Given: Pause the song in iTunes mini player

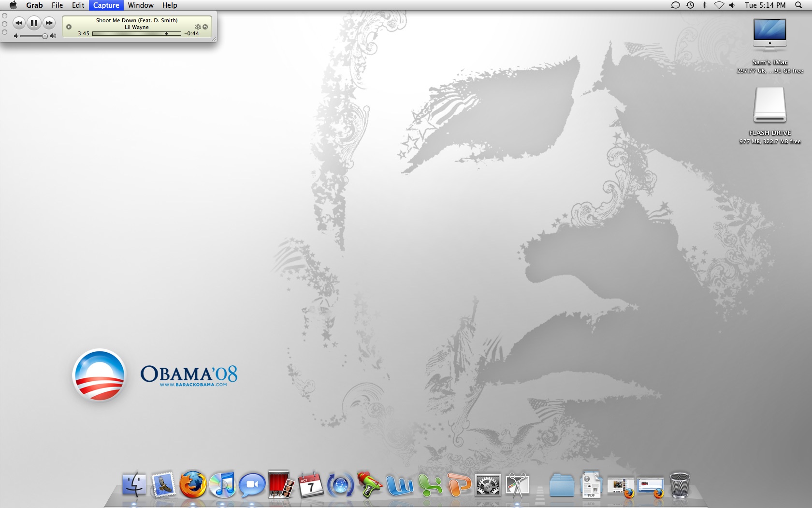Looking at the screenshot, I should pos(34,23).
